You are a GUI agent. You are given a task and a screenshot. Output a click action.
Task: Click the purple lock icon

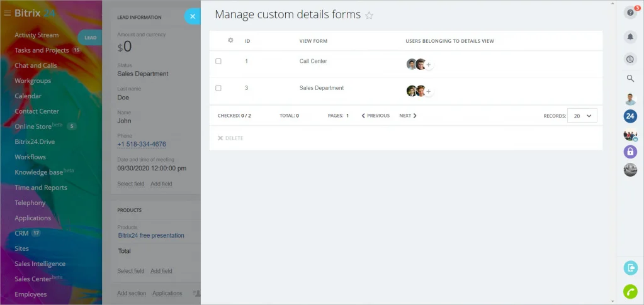point(630,152)
